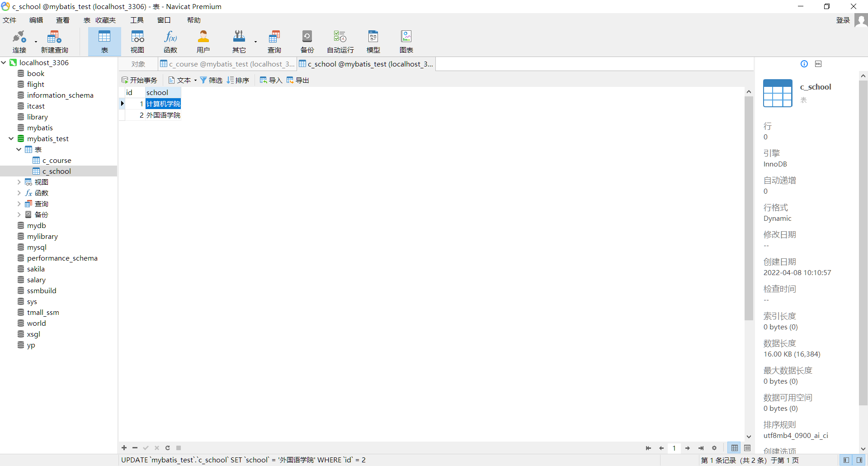The image size is (868, 466).
Task: Open the 备份 (Backup) toolbar icon
Action: 307,42
